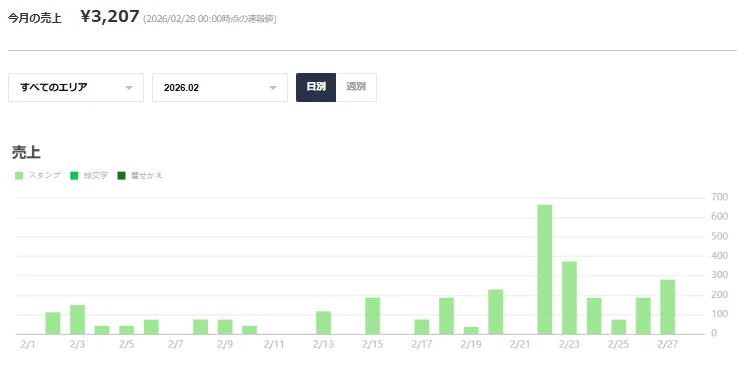751x367 pixels.
Task: Open the すべてのエリア area dropdown
Action: pos(76,87)
